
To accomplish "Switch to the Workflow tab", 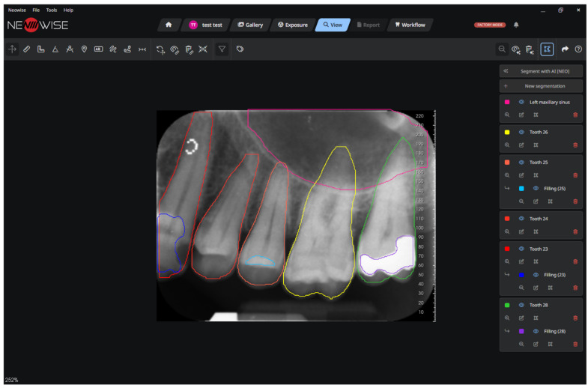I will 410,25.
